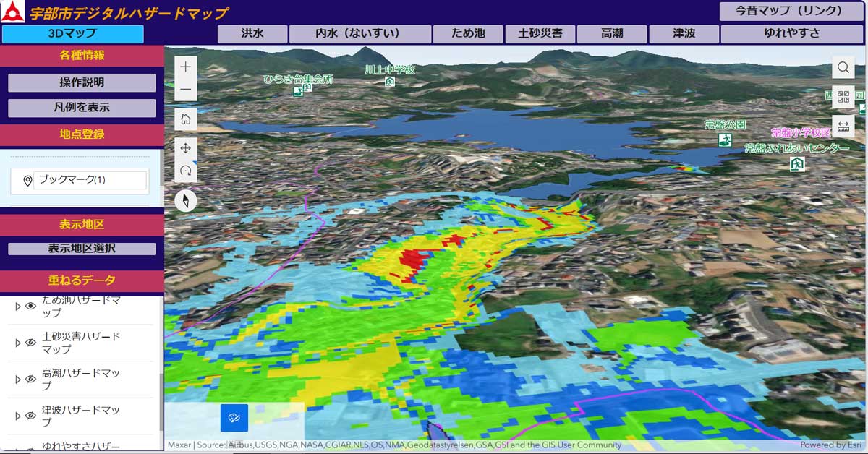
Task: Click the 凡例を表示 button
Action: click(82, 108)
